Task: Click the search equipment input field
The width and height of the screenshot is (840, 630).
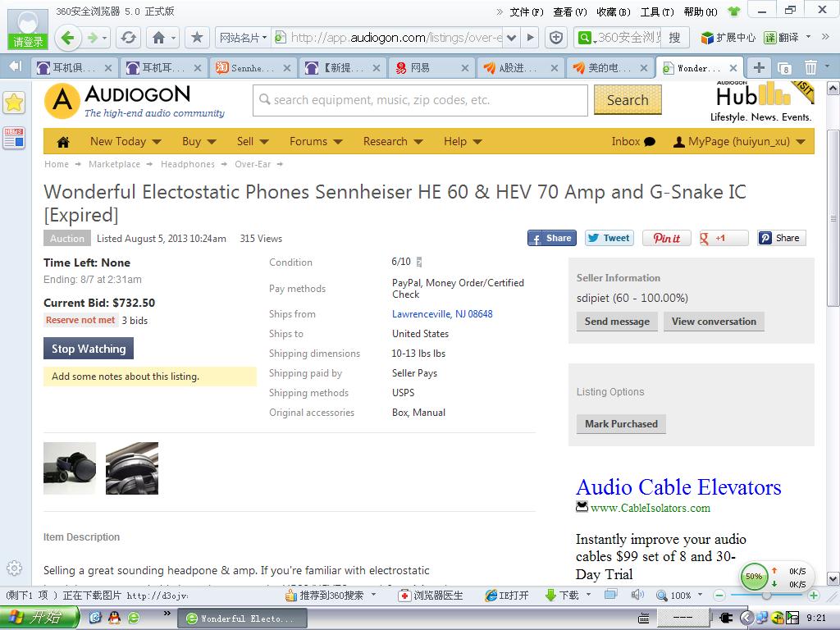Action: (420, 100)
